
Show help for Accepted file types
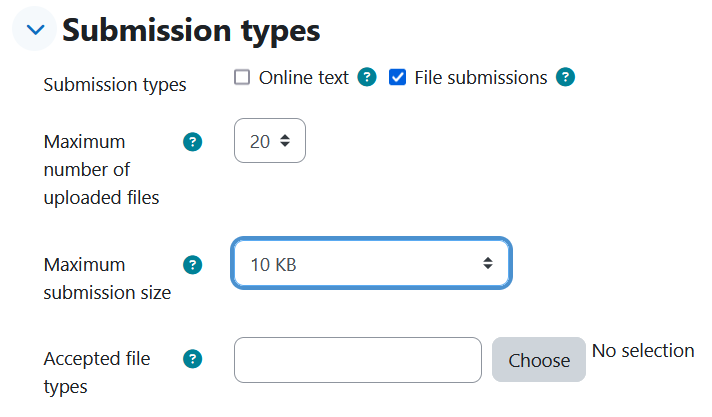(x=193, y=359)
